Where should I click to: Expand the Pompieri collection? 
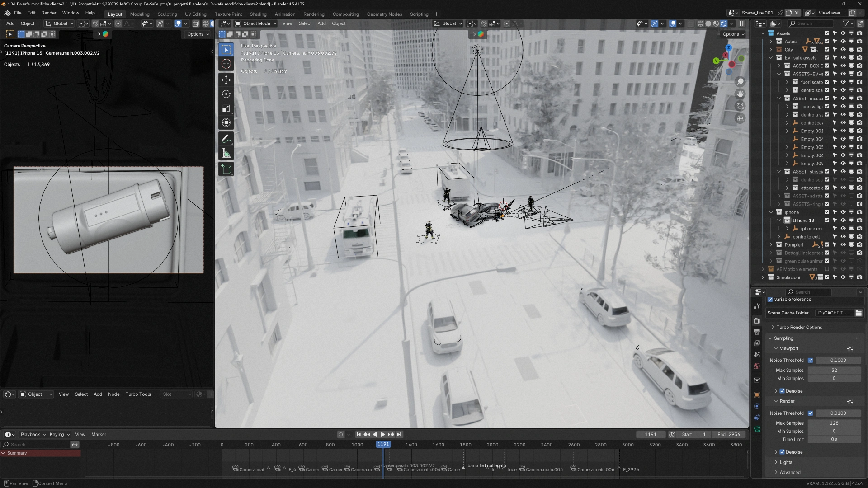[771, 245]
